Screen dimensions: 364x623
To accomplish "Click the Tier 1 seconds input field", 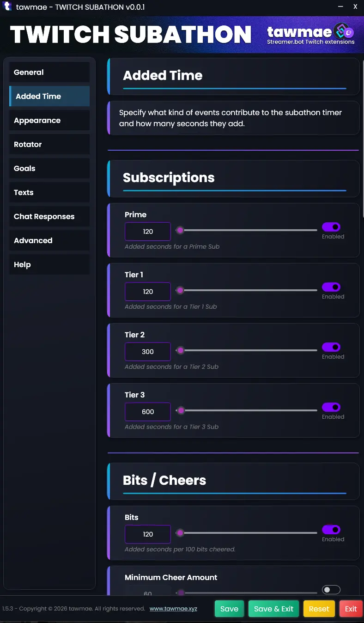I will click(x=148, y=292).
